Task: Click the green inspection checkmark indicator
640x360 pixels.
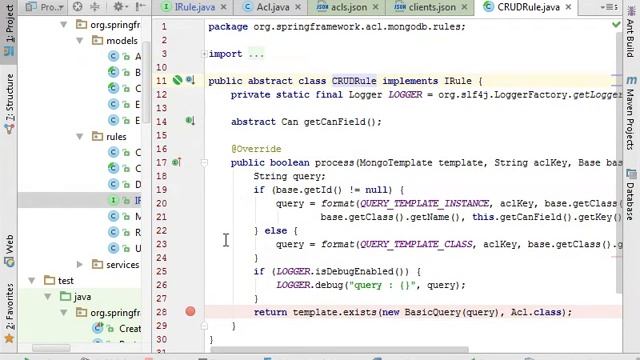Action: [x=616, y=25]
